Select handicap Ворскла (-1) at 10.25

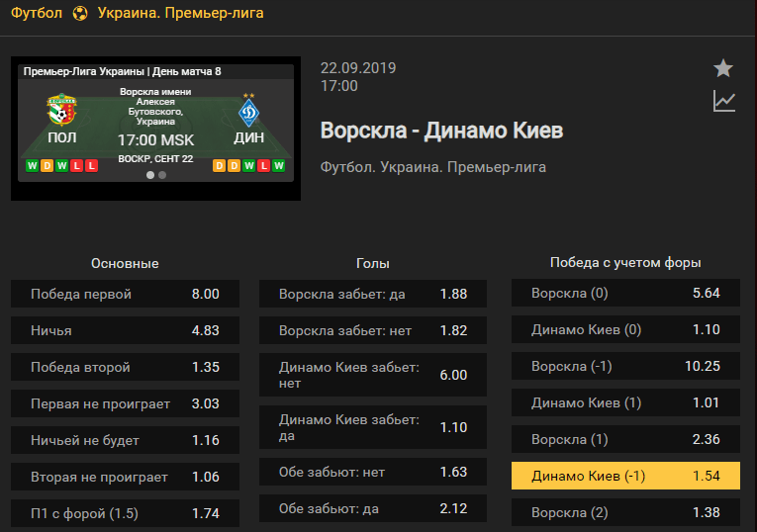[x=625, y=366]
